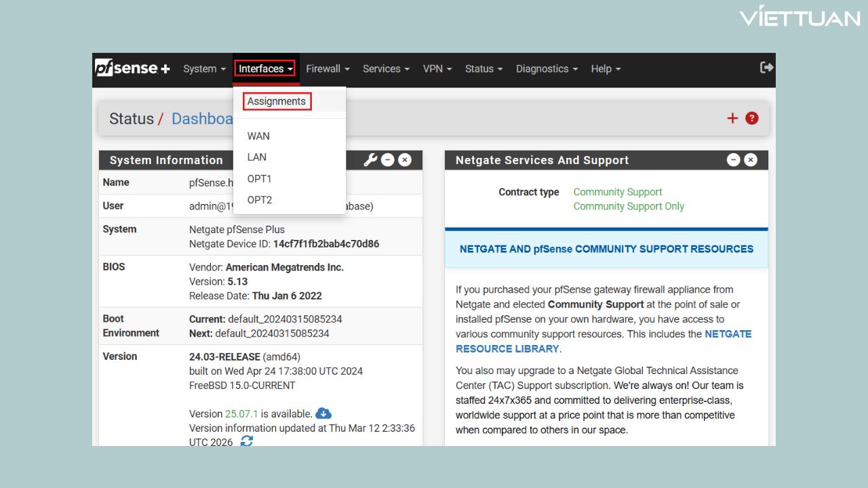Collapse the Netgate Services And Support widget
The image size is (868, 488).
(734, 160)
